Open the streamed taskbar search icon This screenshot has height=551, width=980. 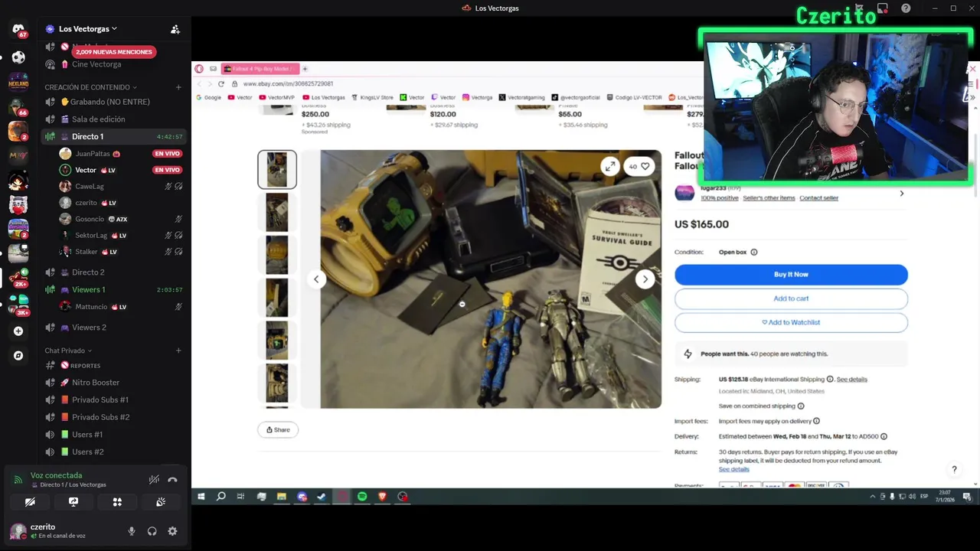pyautogui.click(x=221, y=497)
